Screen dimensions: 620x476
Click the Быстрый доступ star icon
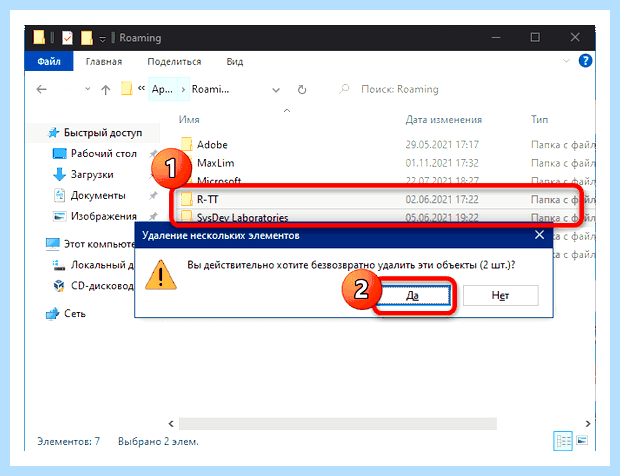[x=53, y=133]
